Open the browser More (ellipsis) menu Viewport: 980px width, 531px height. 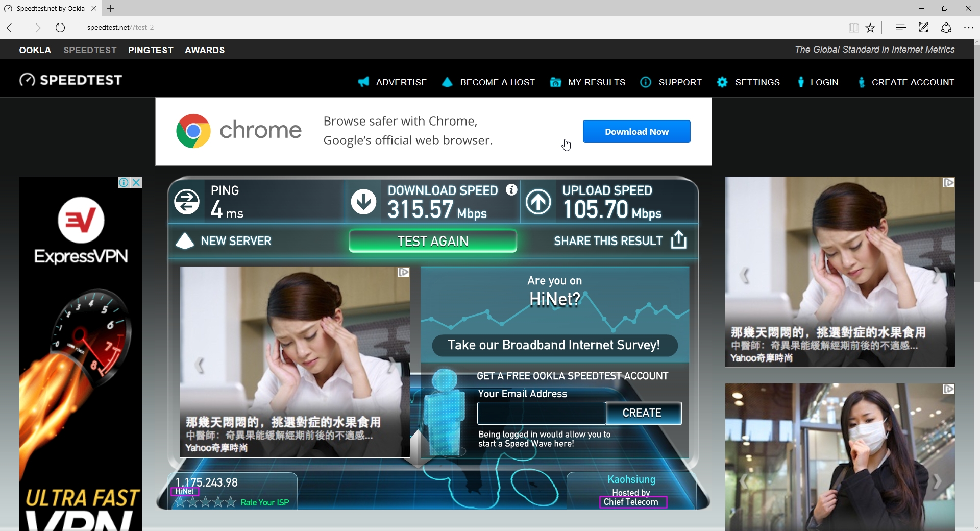coord(968,28)
